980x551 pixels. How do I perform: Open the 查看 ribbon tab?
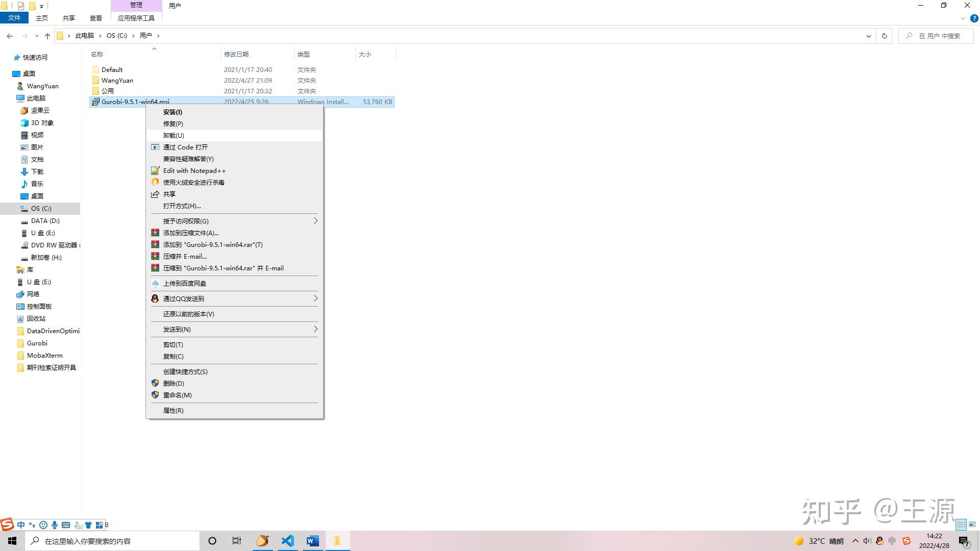(95, 18)
